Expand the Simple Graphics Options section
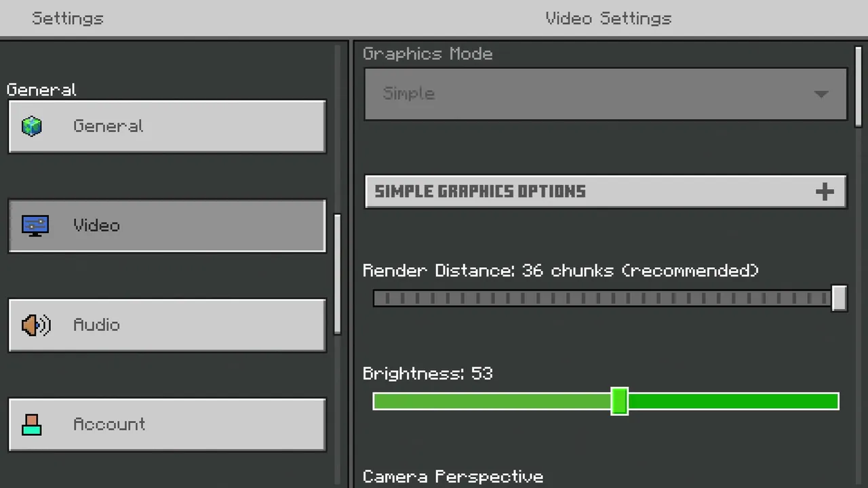Screen dimensions: 868x488 605,192
